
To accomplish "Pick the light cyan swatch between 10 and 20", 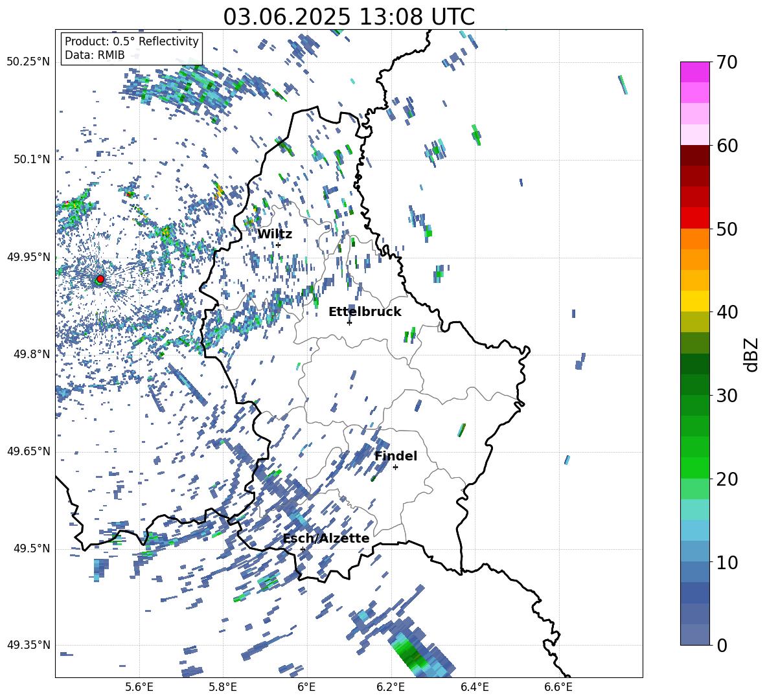I will tap(695, 510).
